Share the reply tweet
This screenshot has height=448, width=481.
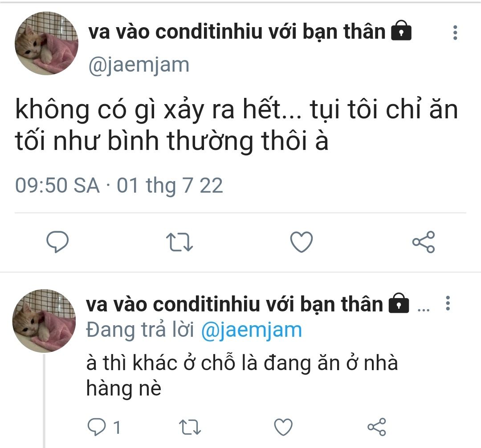pos(377,427)
